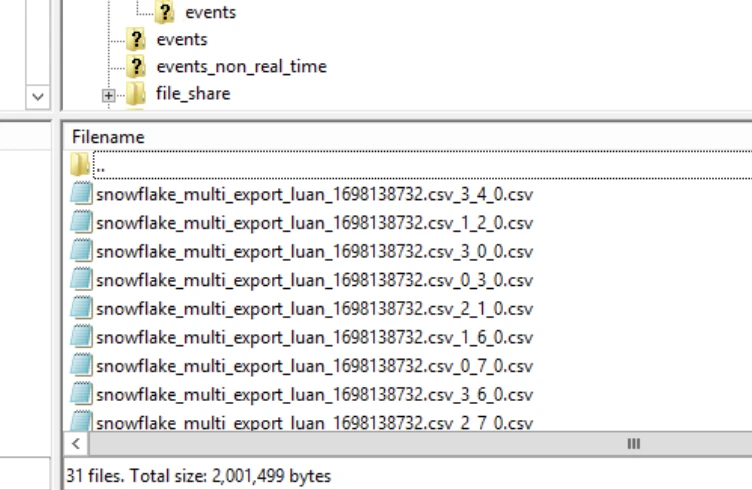Click file icon of the csv_1_2_0.csv file
This screenshot has height=490, width=752.
[x=81, y=222]
